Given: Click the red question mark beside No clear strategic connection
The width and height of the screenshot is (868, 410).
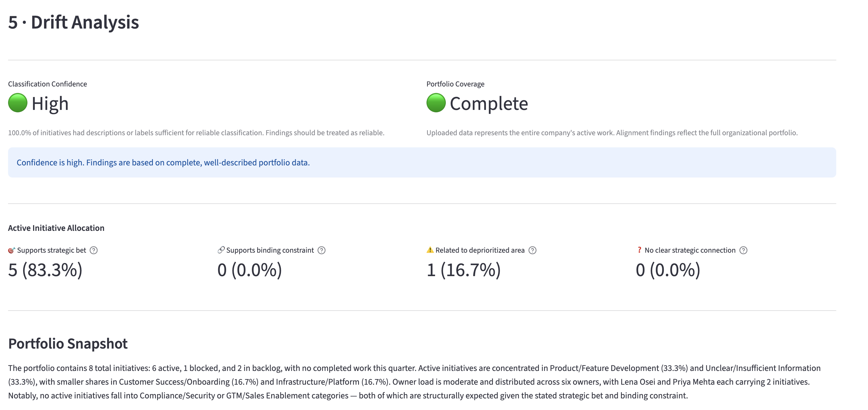Looking at the screenshot, I should coord(639,250).
